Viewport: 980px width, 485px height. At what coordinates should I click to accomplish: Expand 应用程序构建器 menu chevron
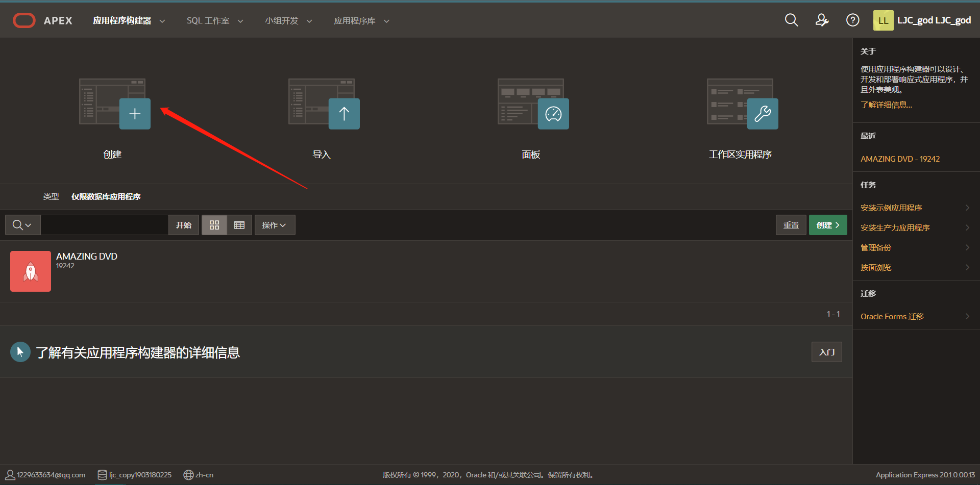click(162, 21)
